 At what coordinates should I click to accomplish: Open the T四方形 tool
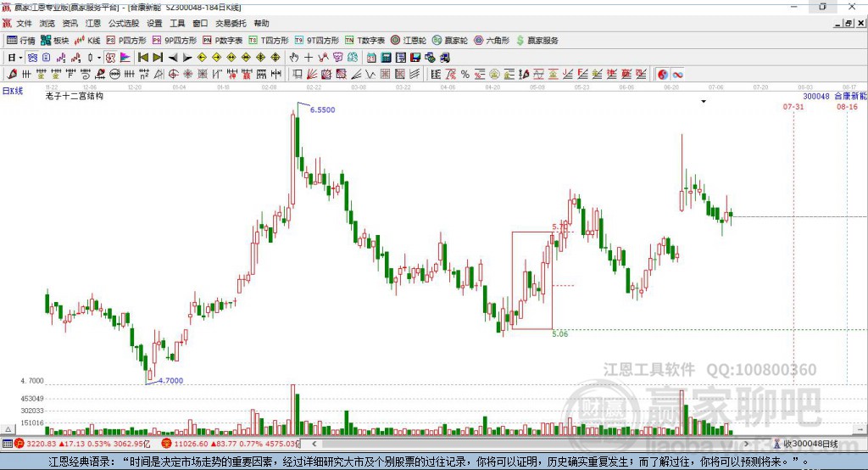[269, 41]
